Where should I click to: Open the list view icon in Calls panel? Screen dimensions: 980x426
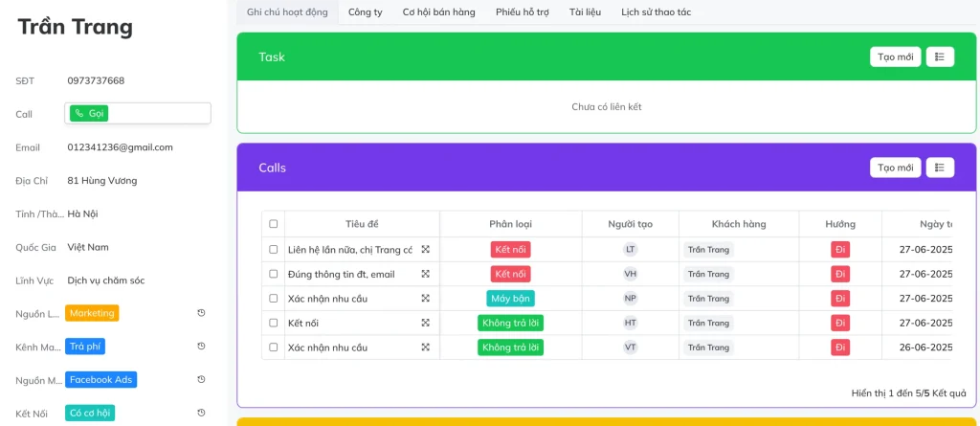[940, 168]
